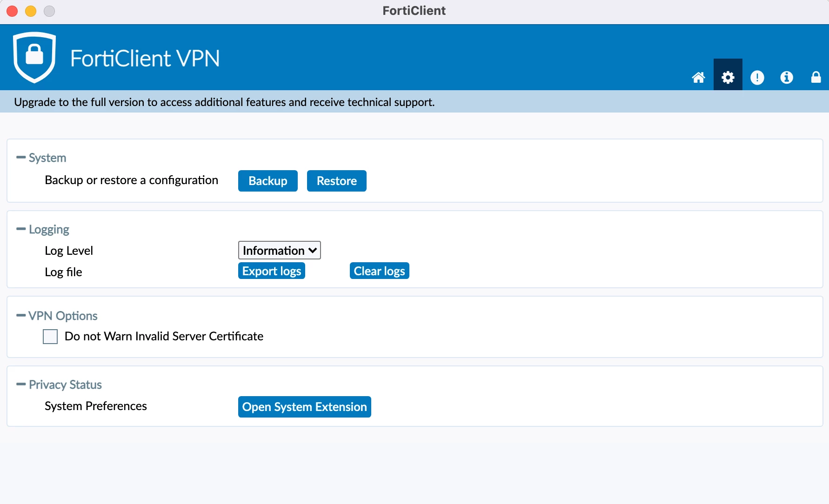Collapse the Privacy Status section
The width and height of the screenshot is (829, 504).
21,385
